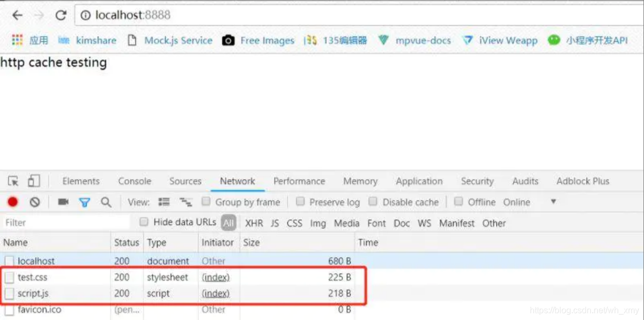Select the test.css request row
The image size is (644, 320).
(322, 277)
